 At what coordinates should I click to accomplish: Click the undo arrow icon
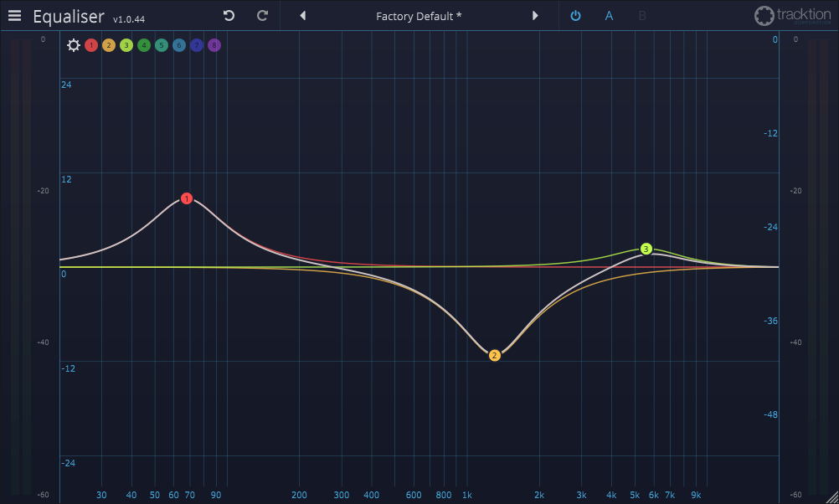[x=229, y=16]
